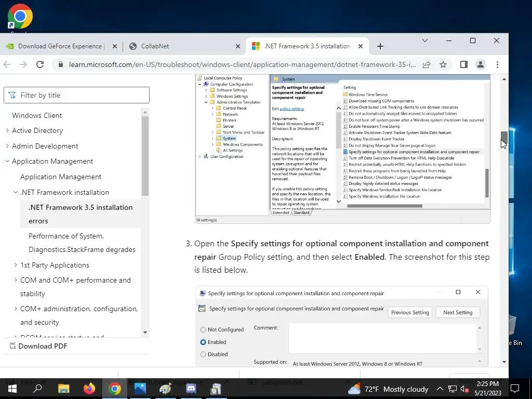The image size is (532, 399).
Task: Click the browser back arrow
Action: click(x=7, y=64)
